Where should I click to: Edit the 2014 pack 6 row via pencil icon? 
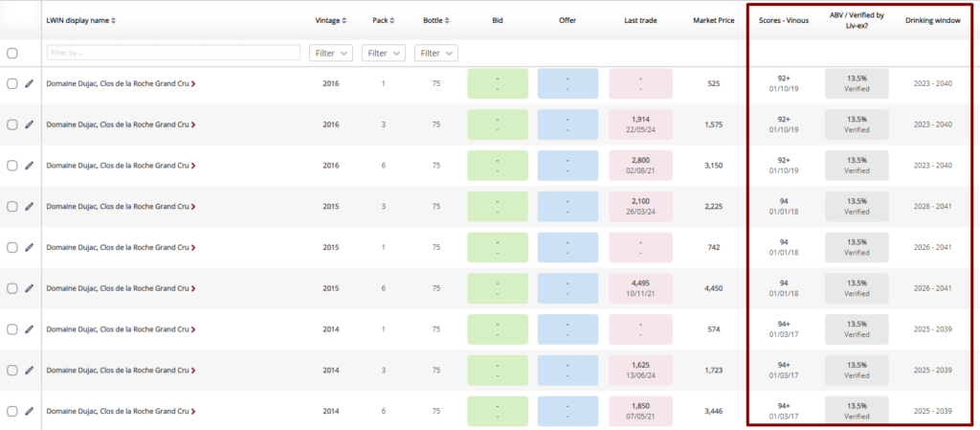coord(29,411)
